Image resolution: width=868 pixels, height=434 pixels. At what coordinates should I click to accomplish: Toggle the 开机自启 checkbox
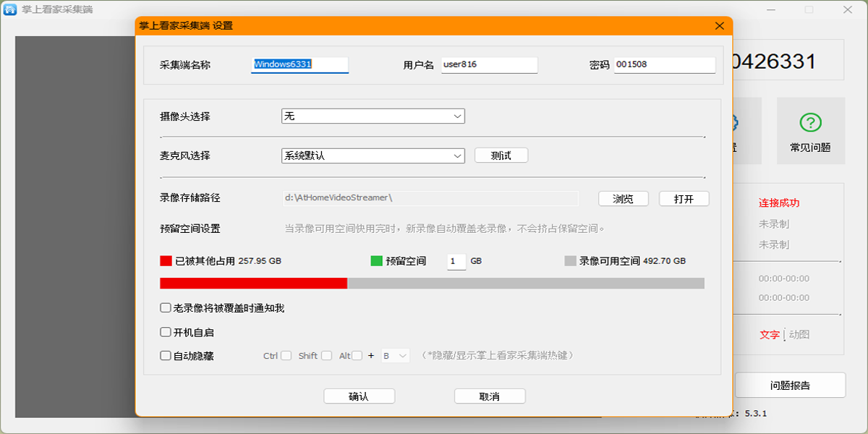pyautogui.click(x=166, y=333)
